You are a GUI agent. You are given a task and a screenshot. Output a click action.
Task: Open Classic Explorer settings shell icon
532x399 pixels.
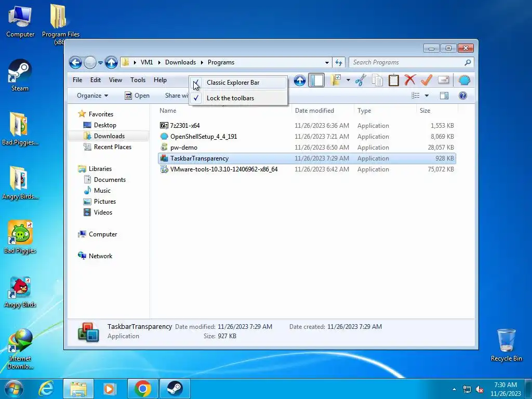(464, 81)
